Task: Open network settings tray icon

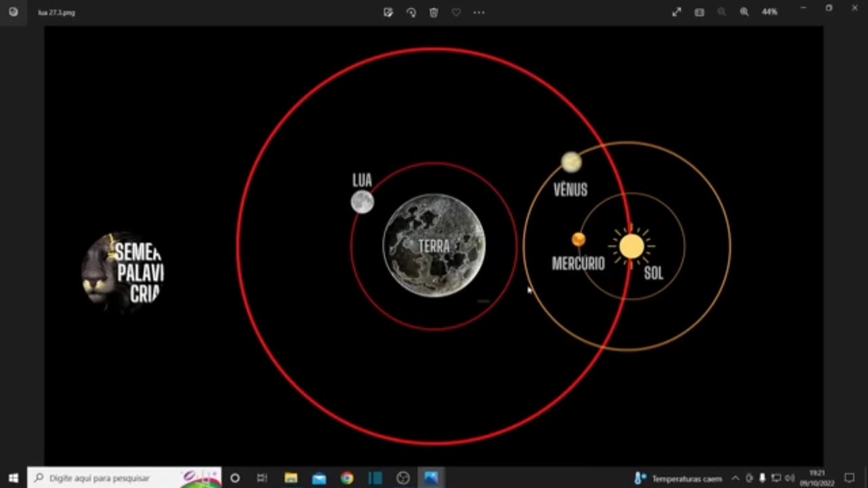Action: click(x=776, y=479)
